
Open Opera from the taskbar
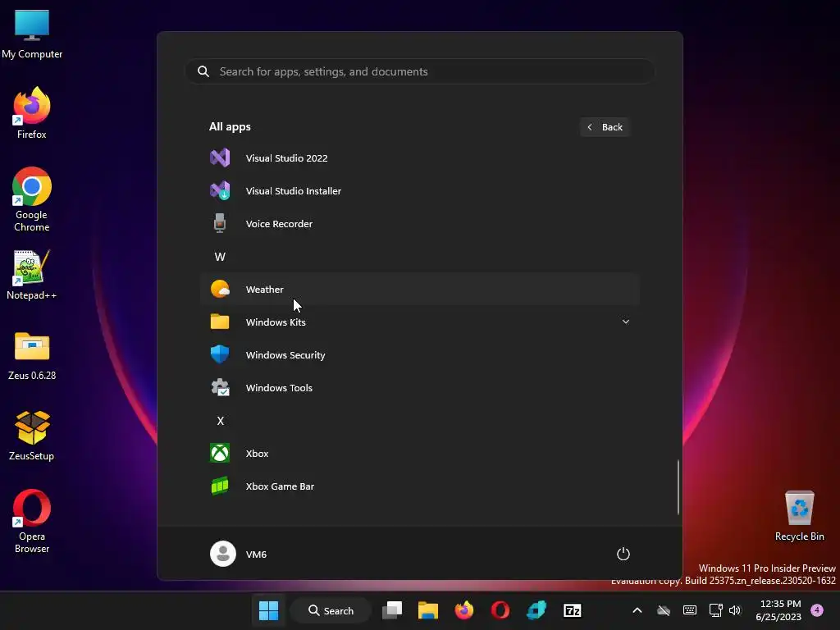[x=500, y=610]
